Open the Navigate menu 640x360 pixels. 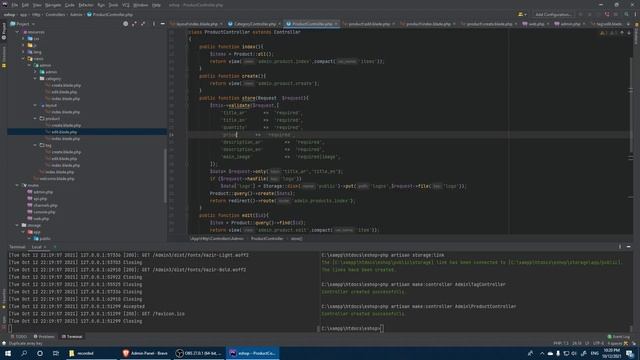[53, 5]
